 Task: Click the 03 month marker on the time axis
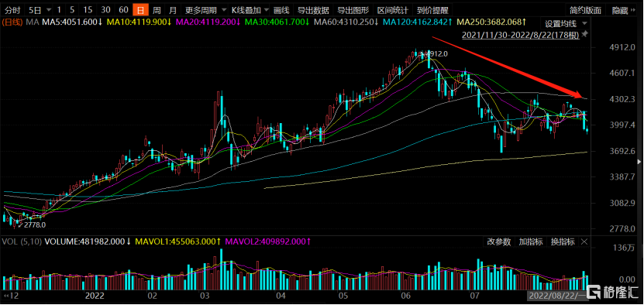click(x=205, y=295)
